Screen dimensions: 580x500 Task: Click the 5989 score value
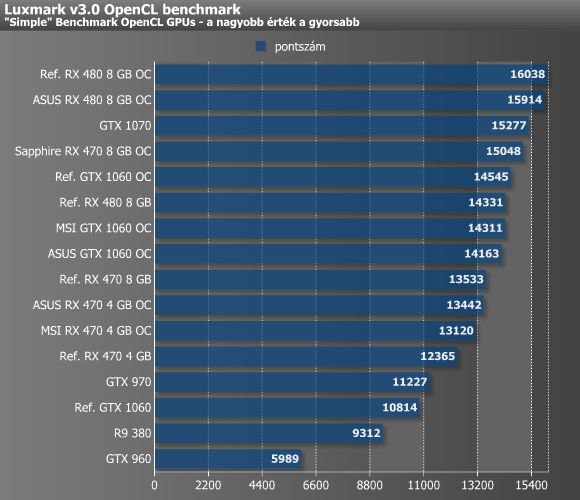click(x=285, y=459)
